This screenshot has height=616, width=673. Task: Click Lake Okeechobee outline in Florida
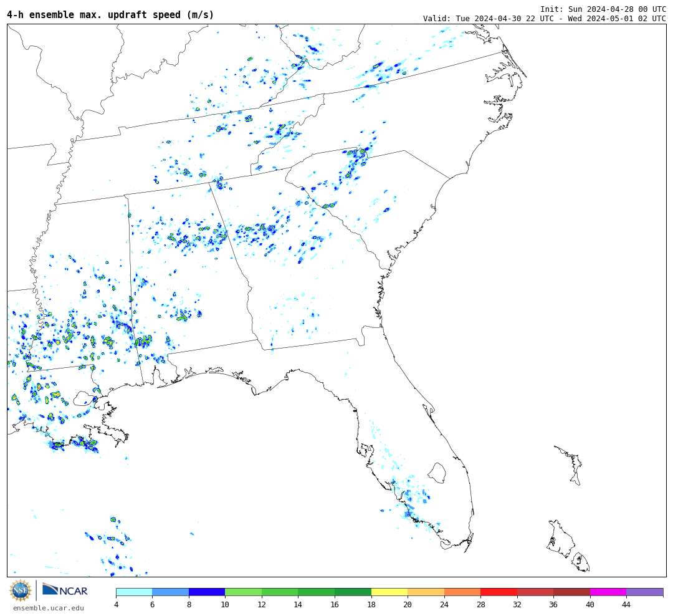point(437,473)
